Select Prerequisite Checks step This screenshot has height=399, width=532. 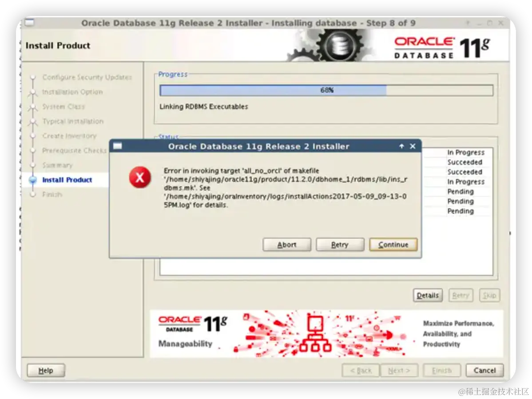[x=74, y=151]
